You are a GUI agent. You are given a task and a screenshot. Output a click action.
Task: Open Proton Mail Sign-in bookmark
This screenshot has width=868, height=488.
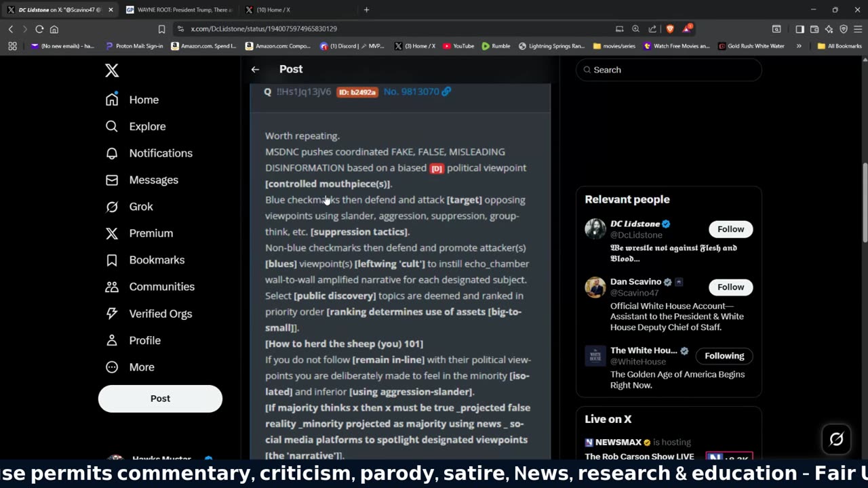click(x=134, y=46)
